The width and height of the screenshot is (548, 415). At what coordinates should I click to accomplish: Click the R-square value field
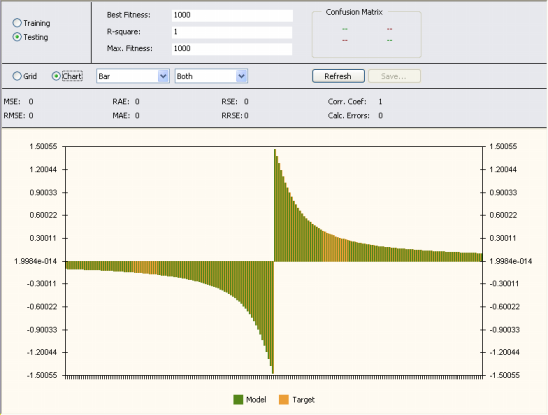point(232,32)
